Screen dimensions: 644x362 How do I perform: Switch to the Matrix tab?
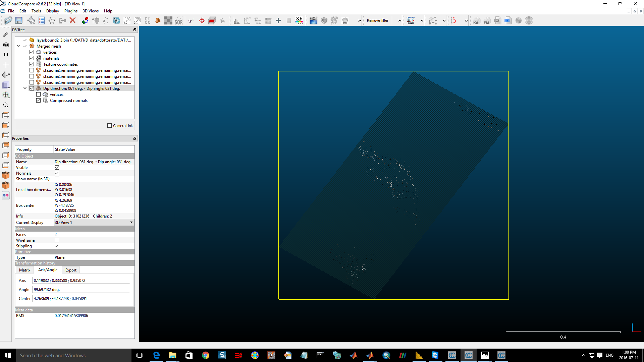24,270
